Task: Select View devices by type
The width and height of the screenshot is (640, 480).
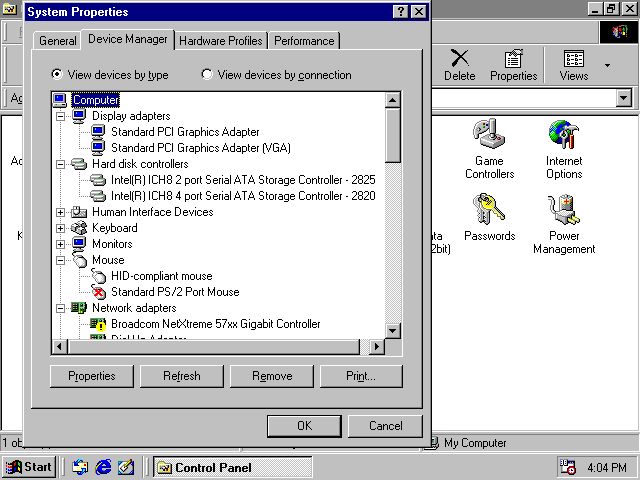Action: tap(57, 74)
